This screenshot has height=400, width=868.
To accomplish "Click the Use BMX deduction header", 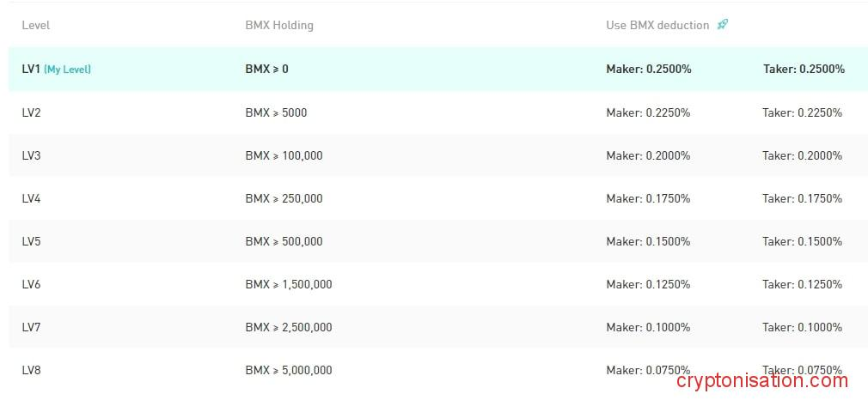I will coord(657,25).
